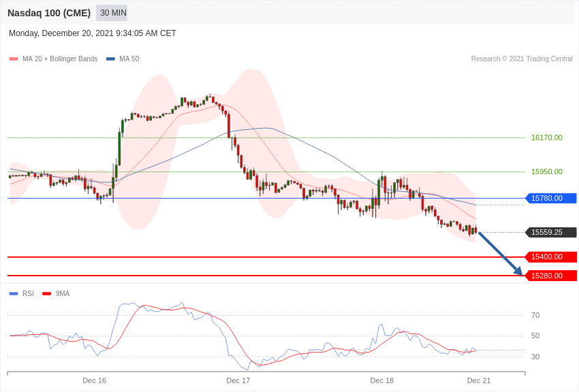Viewport: 579px width, 392px height.
Task: Click the Dec 17 date axis label
Action: 238,380
